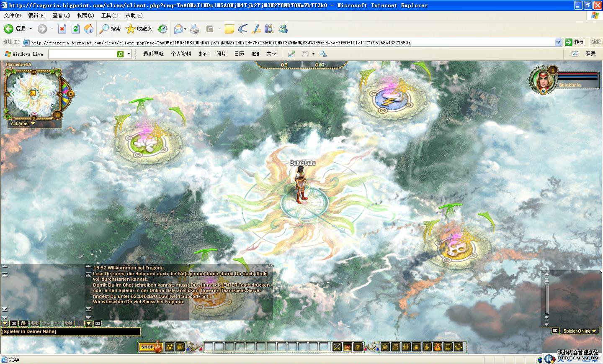Viewport: 603px width, 364px height.
Task: Click the gold nuggets icon next to SHOP
Action: pos(170,347)
